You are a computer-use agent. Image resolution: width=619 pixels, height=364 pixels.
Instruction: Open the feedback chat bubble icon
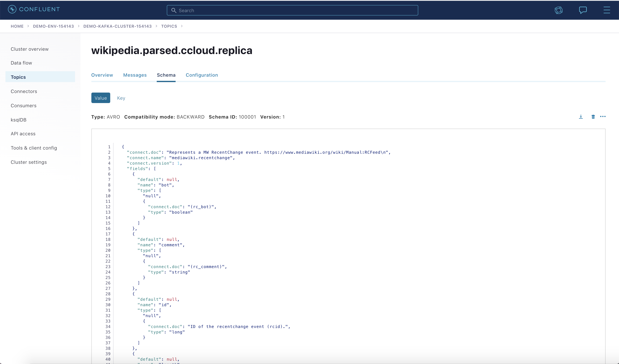(583, 10)
